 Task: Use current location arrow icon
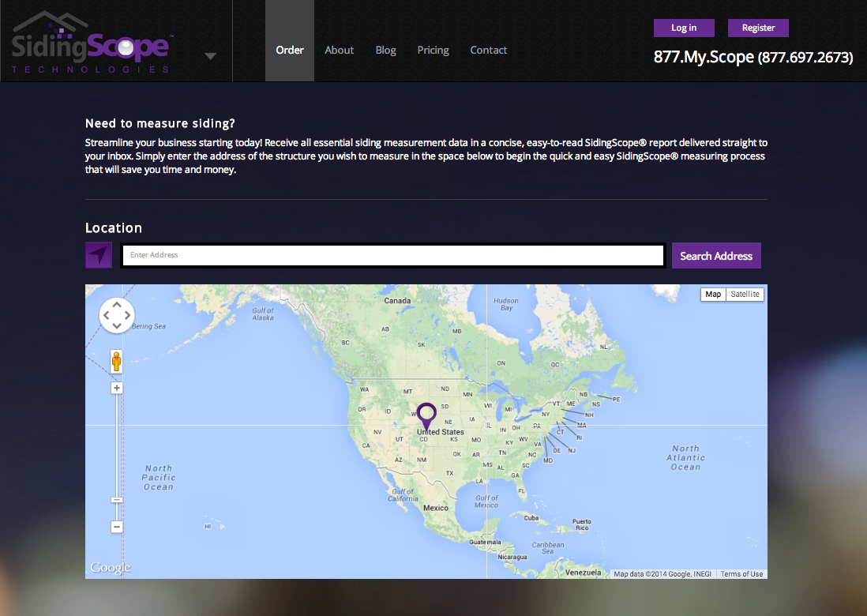(99, 255)
